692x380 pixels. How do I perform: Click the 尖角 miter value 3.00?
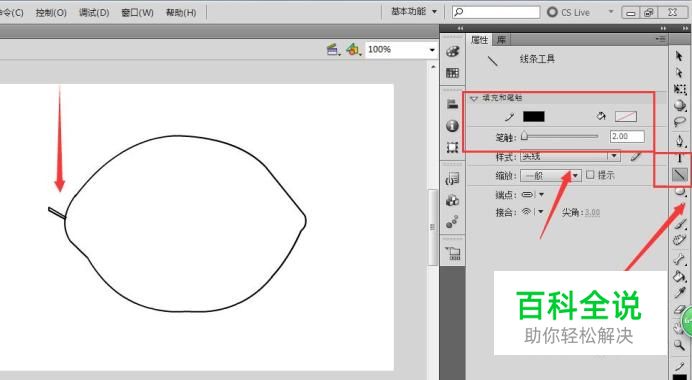point(592,213)
